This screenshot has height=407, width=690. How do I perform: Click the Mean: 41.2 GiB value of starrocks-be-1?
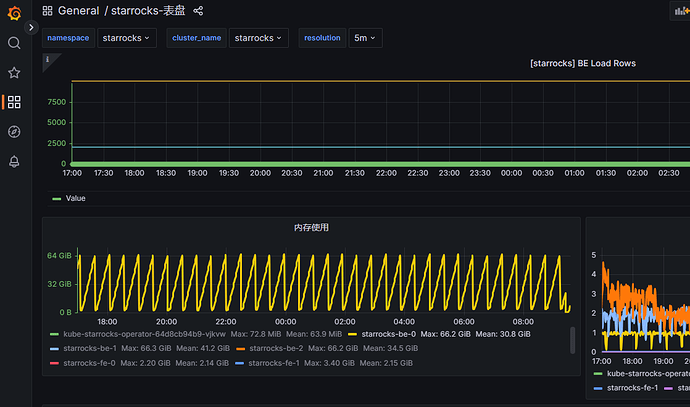coord(203,348)
